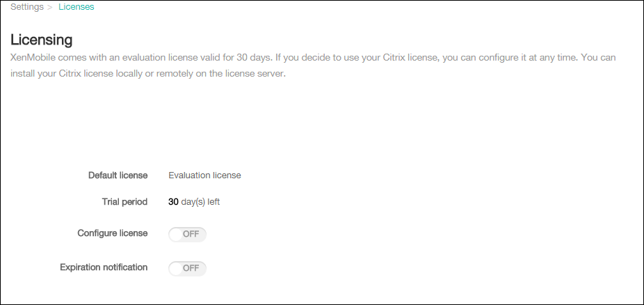Click the day(s) left text
Viewport: 644px width, 305px height.
click(200, 202)
